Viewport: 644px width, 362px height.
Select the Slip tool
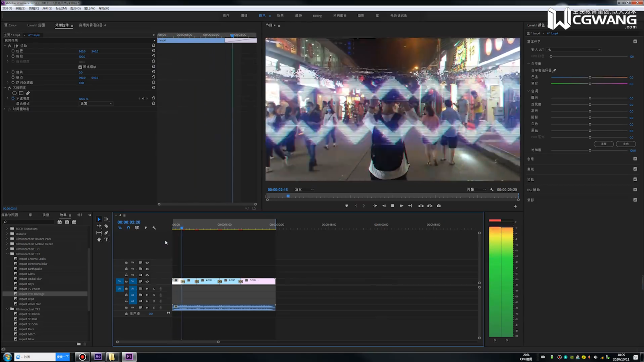pos(99,233)
